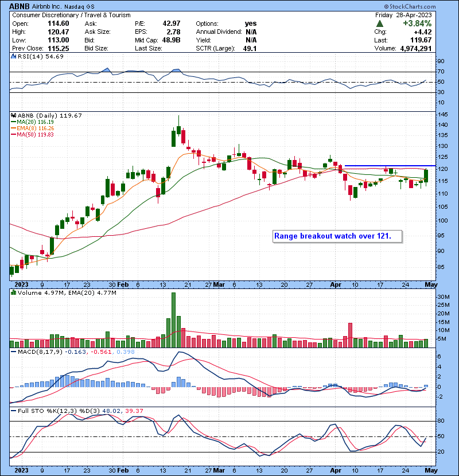The image size is (459, 476).
Task: Click the Bid Size label
Action: (96, 48)
